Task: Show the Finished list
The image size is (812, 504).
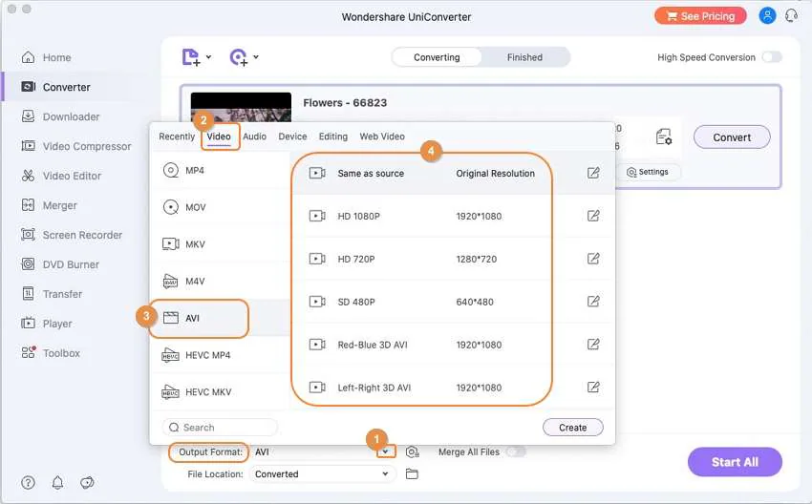Action: click(x=524, y=57)
